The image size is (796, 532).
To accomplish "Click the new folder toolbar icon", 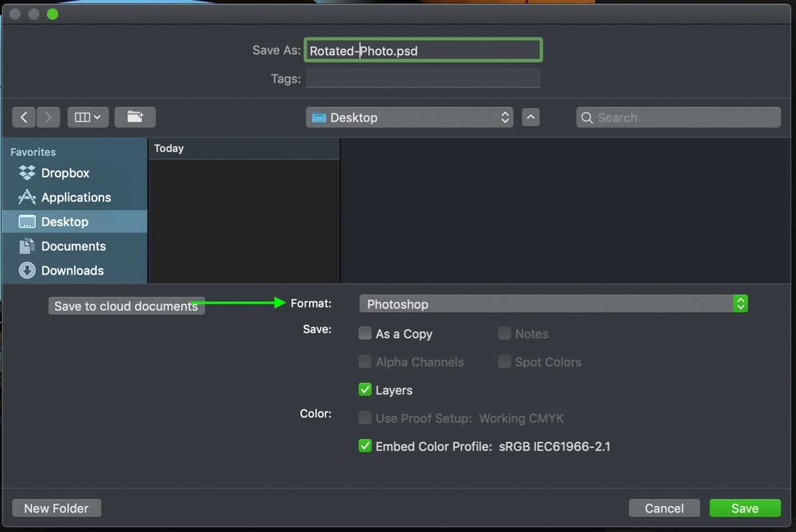I will coord(135,117).
